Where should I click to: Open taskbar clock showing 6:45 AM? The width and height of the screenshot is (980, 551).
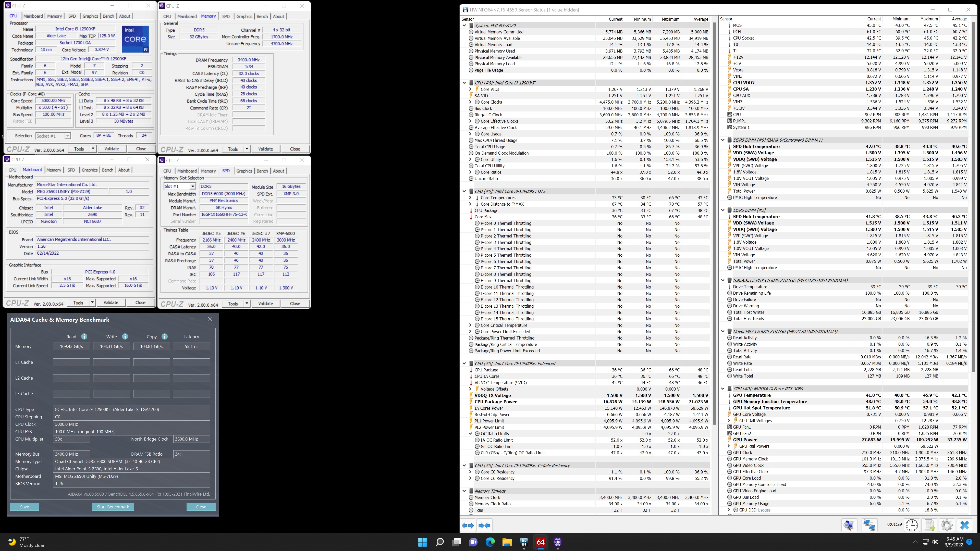[x=954, y=542]
